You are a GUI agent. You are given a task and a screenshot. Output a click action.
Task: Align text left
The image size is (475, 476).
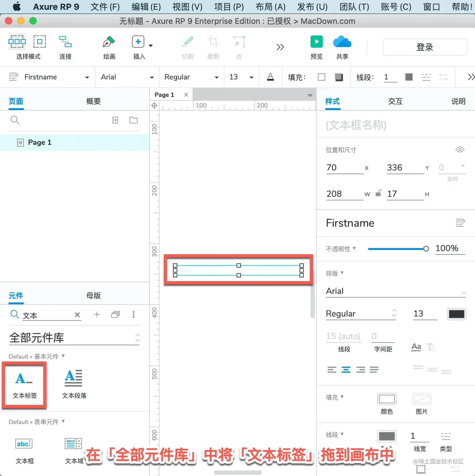coord(332,370)
